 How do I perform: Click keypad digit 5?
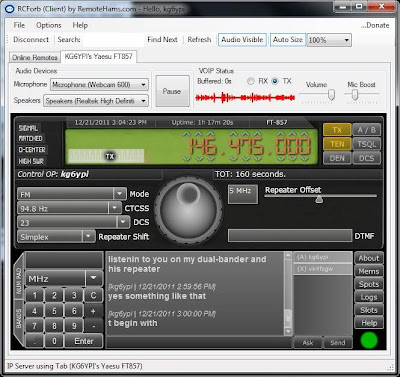point(54,311)
